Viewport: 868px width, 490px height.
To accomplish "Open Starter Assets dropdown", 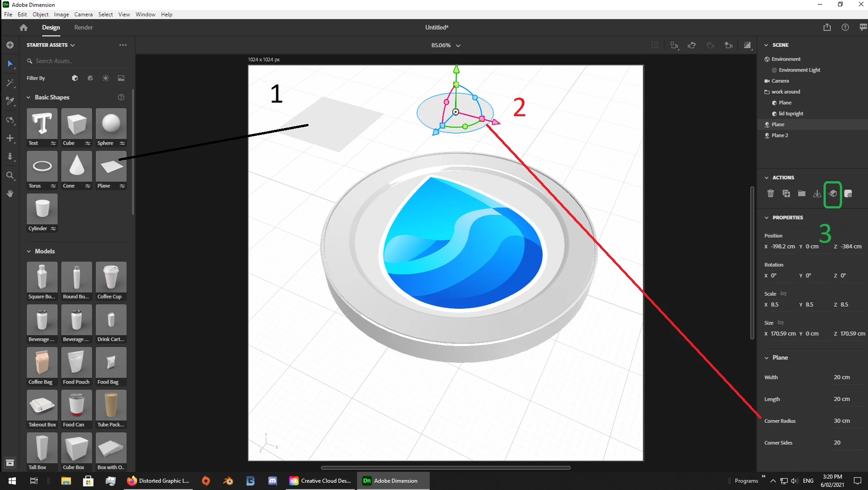I will tap(51, 45).
